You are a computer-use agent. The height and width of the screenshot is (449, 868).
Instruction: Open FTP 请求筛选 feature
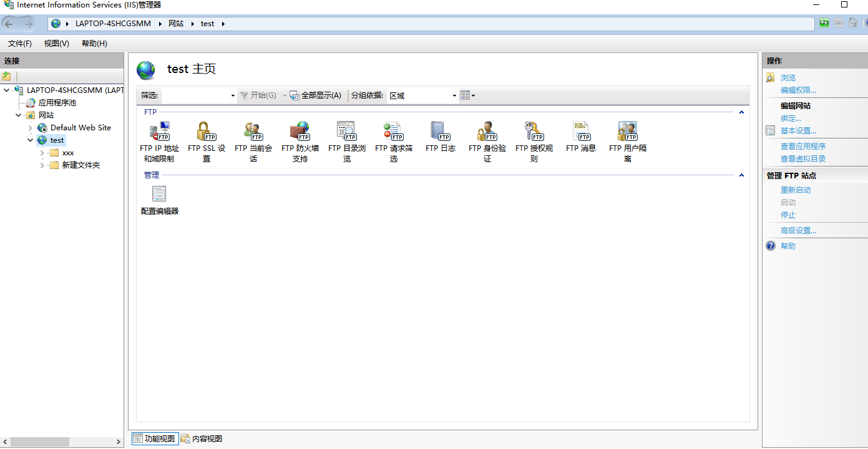394,142
